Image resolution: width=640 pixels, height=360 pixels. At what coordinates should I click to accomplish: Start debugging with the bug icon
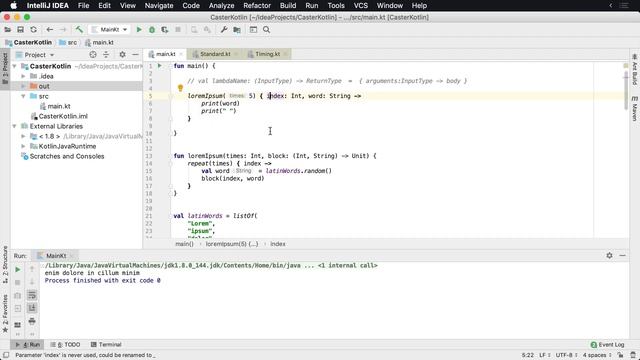152,30
